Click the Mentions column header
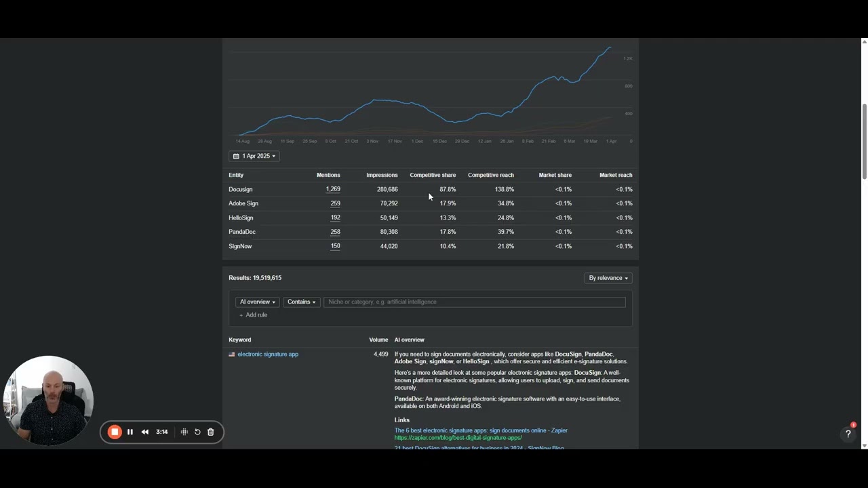 pos(328,175)
